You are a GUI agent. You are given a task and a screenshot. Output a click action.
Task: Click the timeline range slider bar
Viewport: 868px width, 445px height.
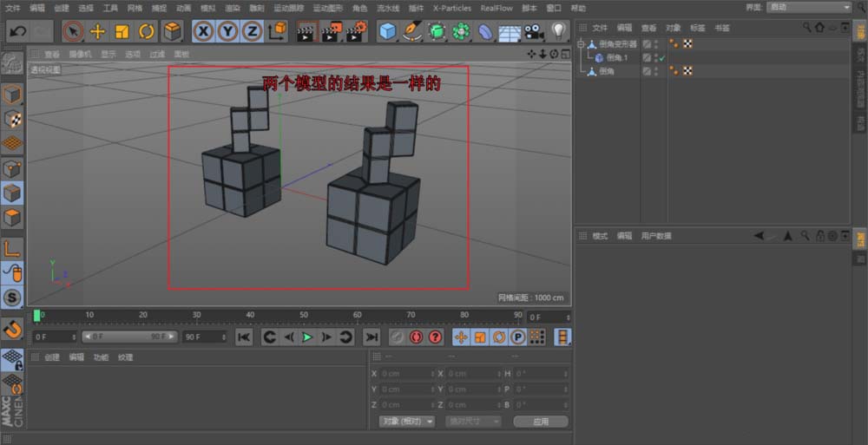coord(128,337)
